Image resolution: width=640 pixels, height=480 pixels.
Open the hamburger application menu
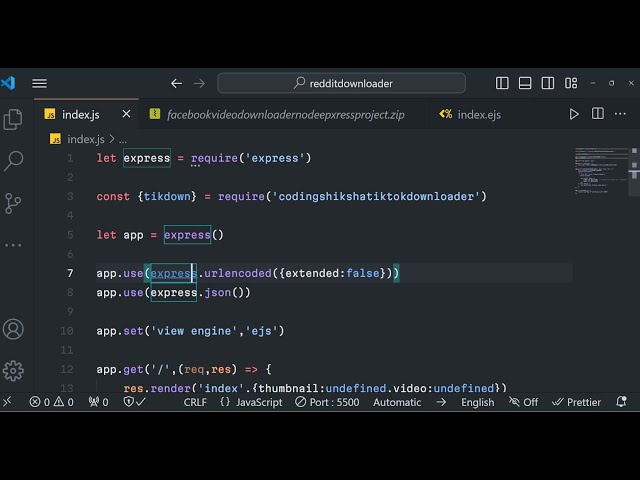point(39,83)
